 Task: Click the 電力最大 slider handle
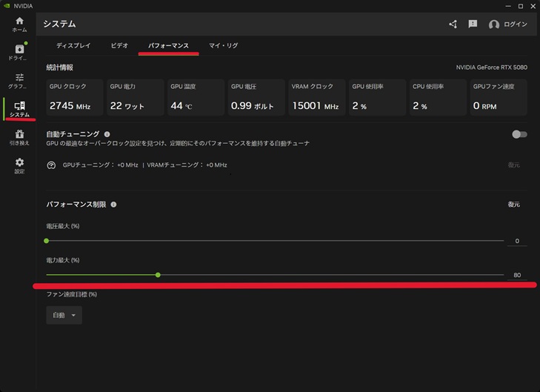pos(158,275)
